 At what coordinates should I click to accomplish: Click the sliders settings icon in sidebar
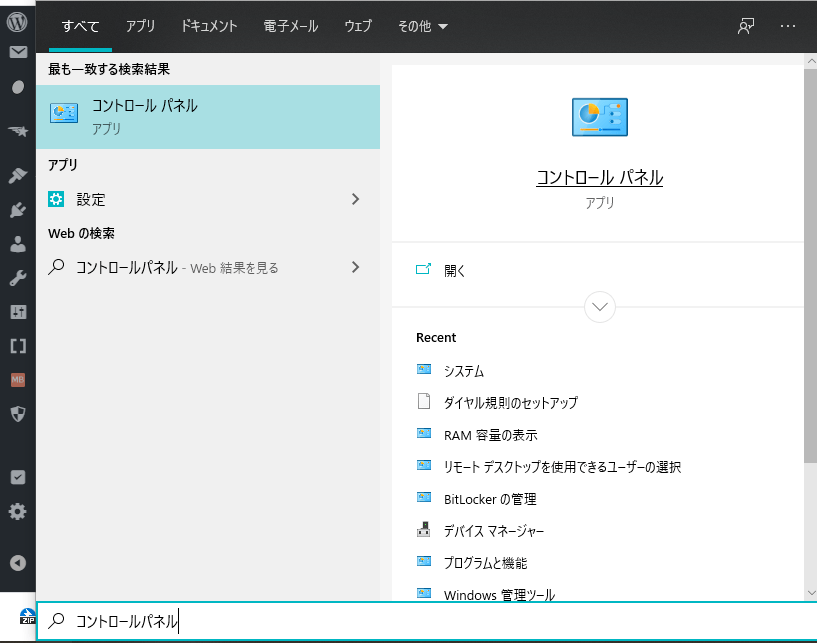18,312
